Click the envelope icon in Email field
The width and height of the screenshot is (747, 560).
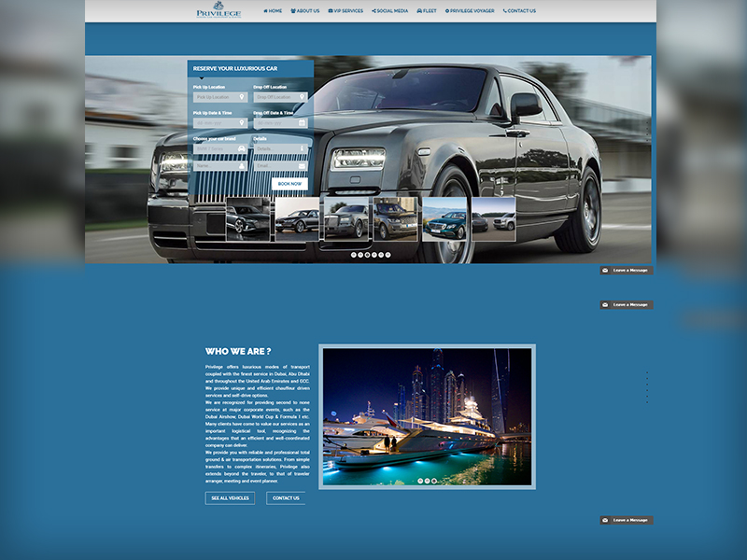[x=302, y=166]
